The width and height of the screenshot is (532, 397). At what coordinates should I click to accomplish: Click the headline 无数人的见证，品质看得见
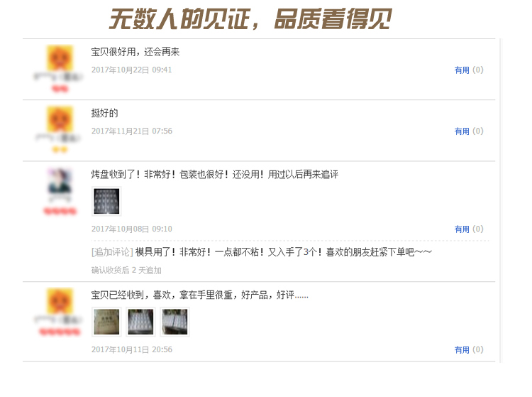coord(250,19)
